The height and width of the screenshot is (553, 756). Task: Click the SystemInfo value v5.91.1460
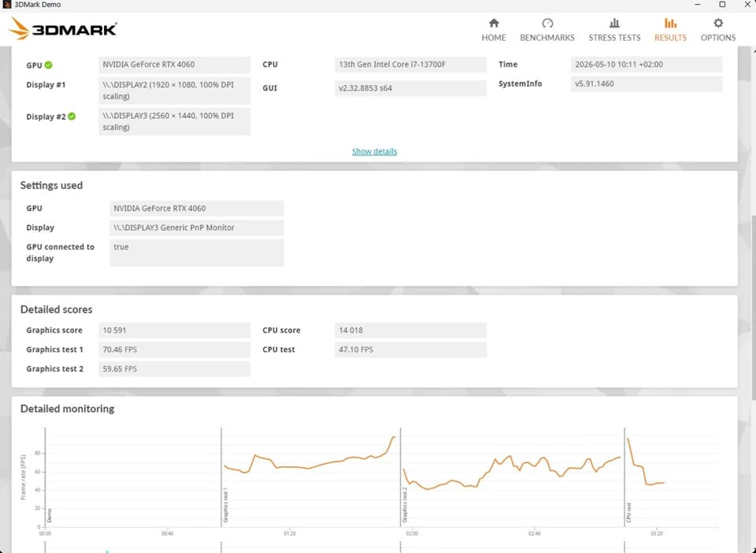(x=647, y=84)
